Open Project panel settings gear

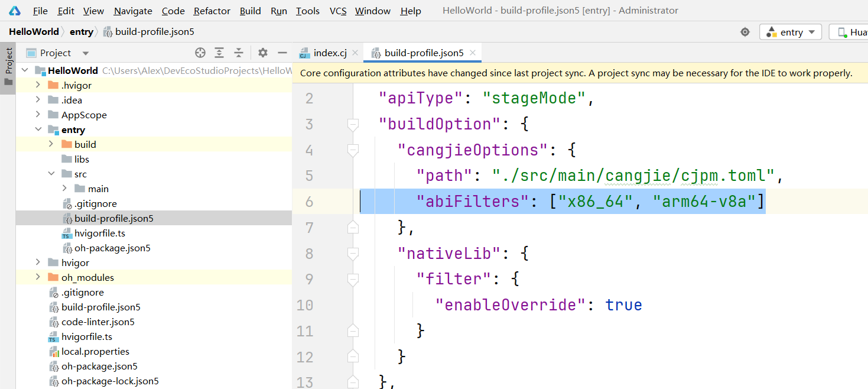pyautogui.click(x=263, y=53)
